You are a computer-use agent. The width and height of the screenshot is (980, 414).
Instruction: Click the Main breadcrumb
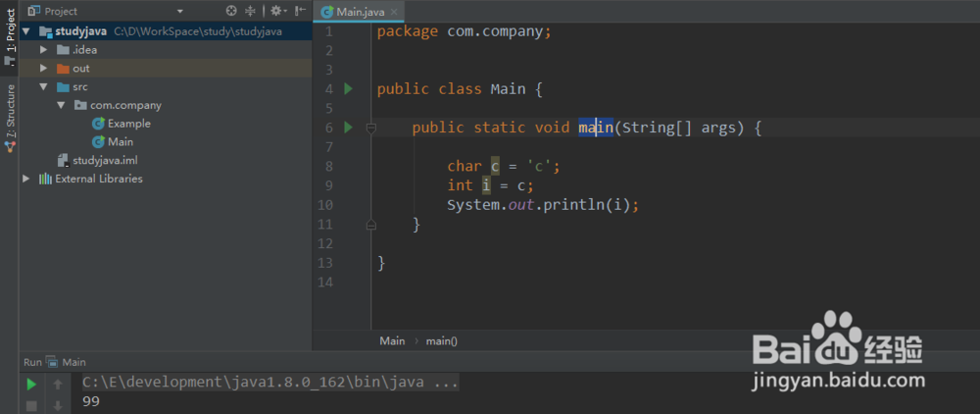[393, 341]
